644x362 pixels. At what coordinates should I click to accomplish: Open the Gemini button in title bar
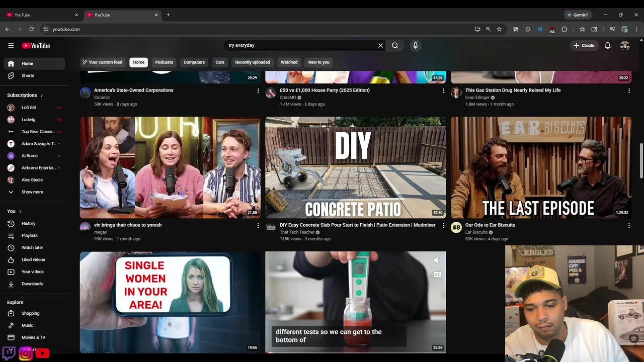point(577,15)
